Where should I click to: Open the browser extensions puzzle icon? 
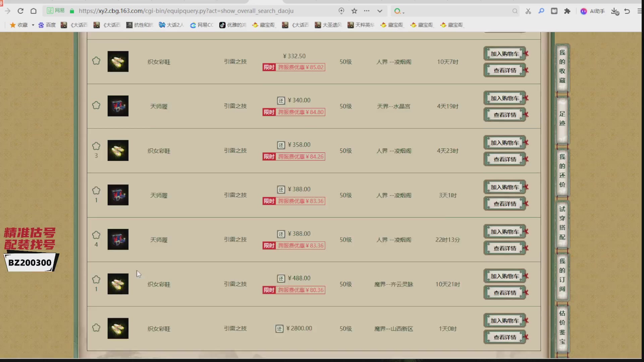pyautogui.click(x=567, y=11)
